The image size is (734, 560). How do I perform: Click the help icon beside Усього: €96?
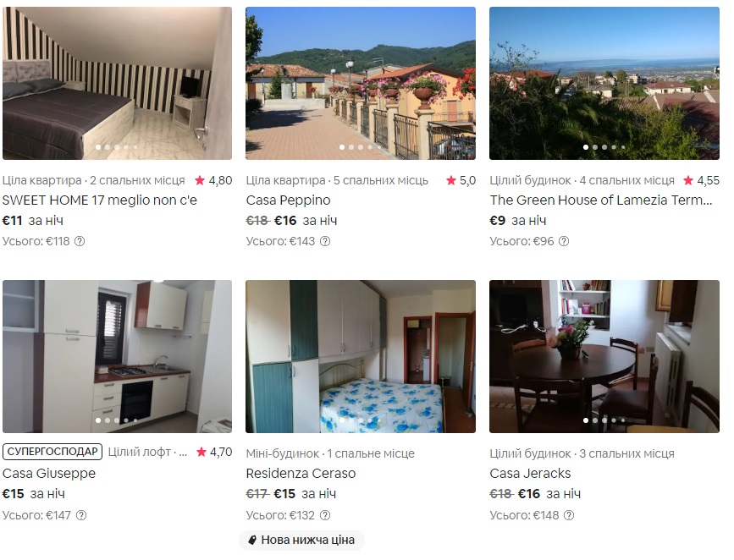tap(564, 241)
